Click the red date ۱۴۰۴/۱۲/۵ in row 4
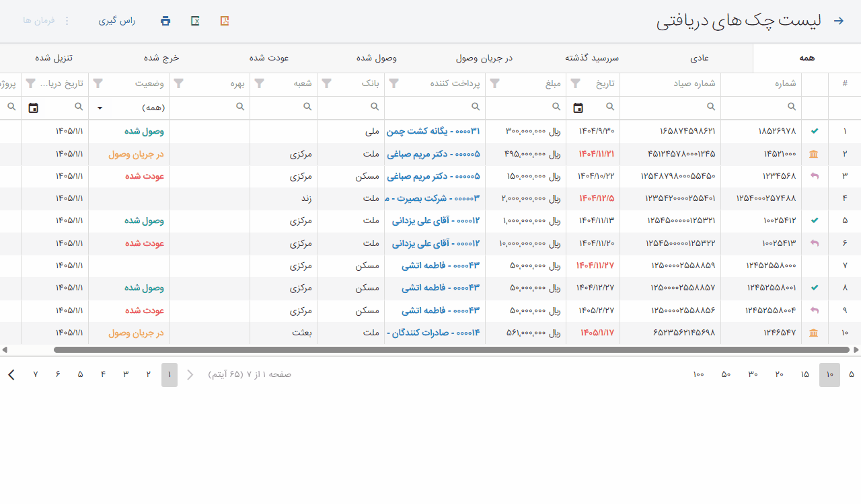Viewport: 861px width, 504px height. [x=597, y=199]
